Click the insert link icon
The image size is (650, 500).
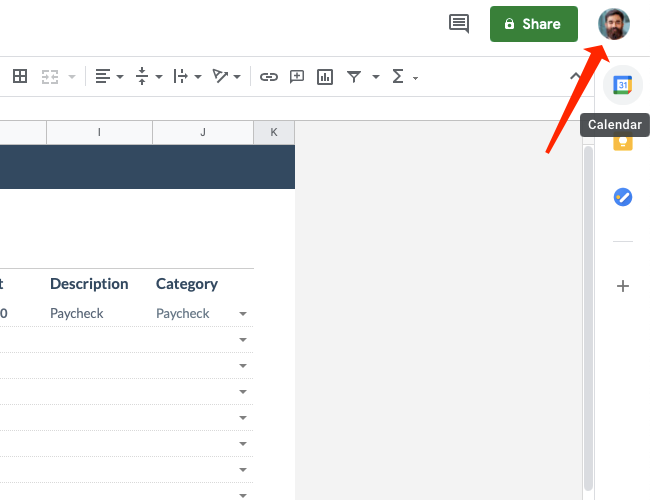tap(269, 77)
